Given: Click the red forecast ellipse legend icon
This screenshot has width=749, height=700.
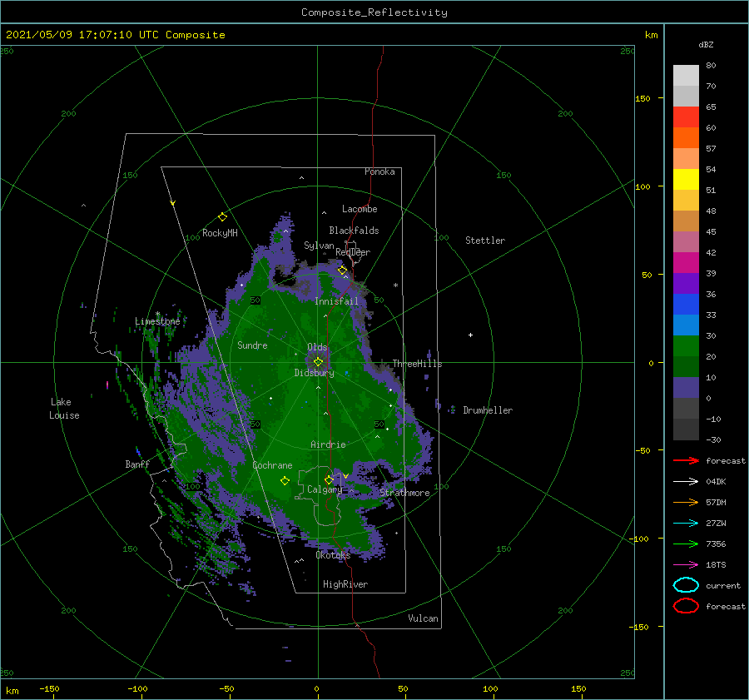Looking at the screenshot, I should pyautogui.click(x=686, y=606).
